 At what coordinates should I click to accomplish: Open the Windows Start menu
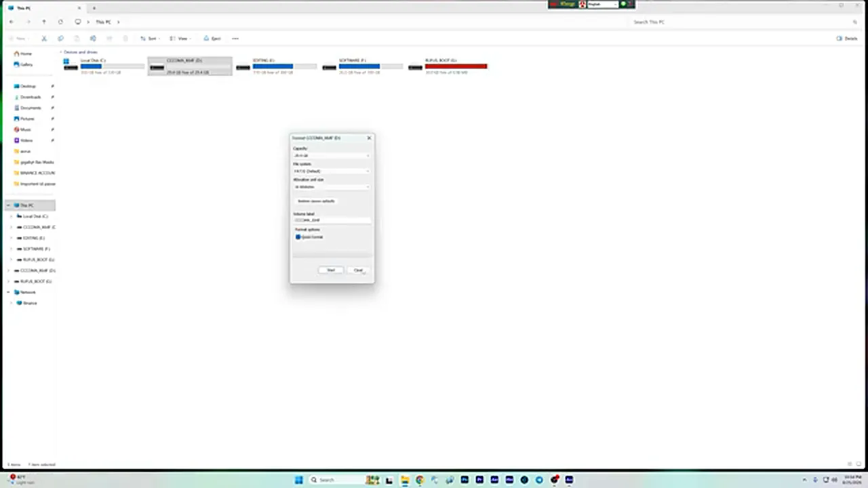[298, 480]
